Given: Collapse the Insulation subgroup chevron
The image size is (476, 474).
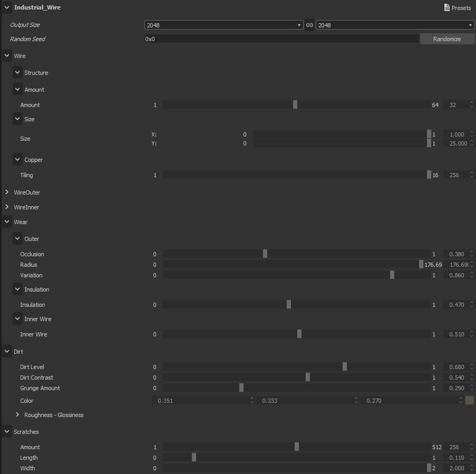Looking at the screenshot, I should point(17,289).
